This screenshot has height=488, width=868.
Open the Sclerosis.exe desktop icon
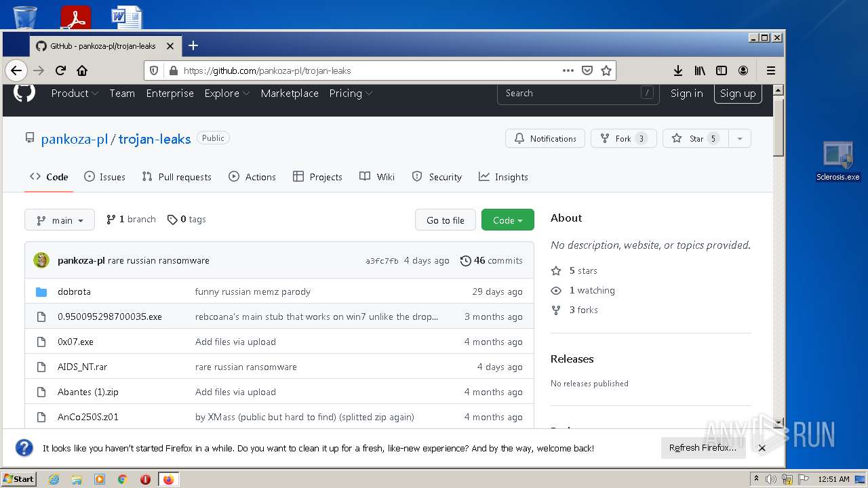point(838,161)
